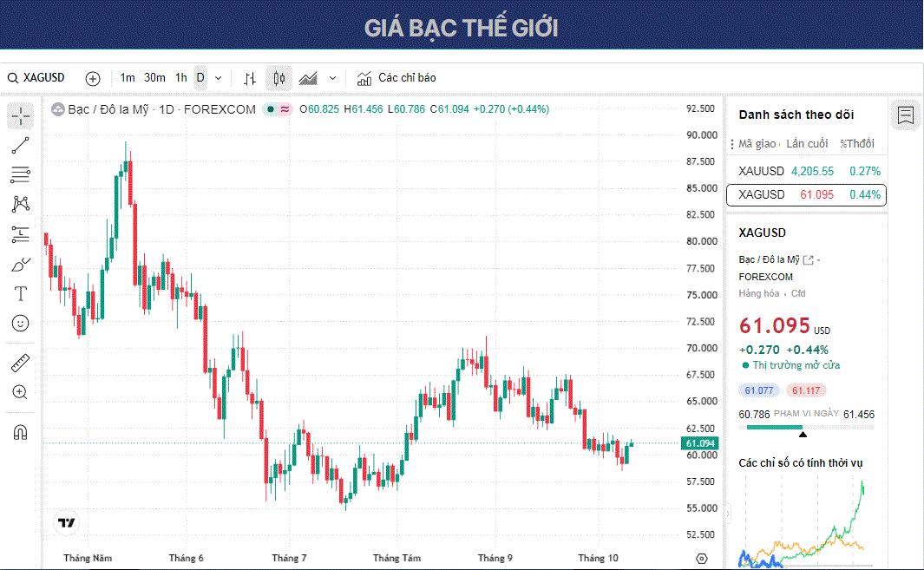This screenshot has height=570, width=924.
Task: Click the Tháng 6 time axis label
Action: (187, 558)
